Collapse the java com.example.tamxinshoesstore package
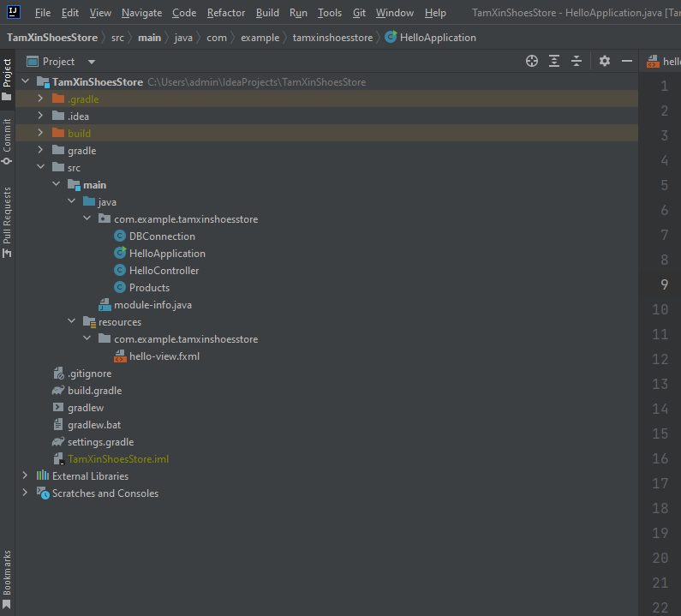Image resolution: width=681 pixels, height=616 pixels. point(87,218)
